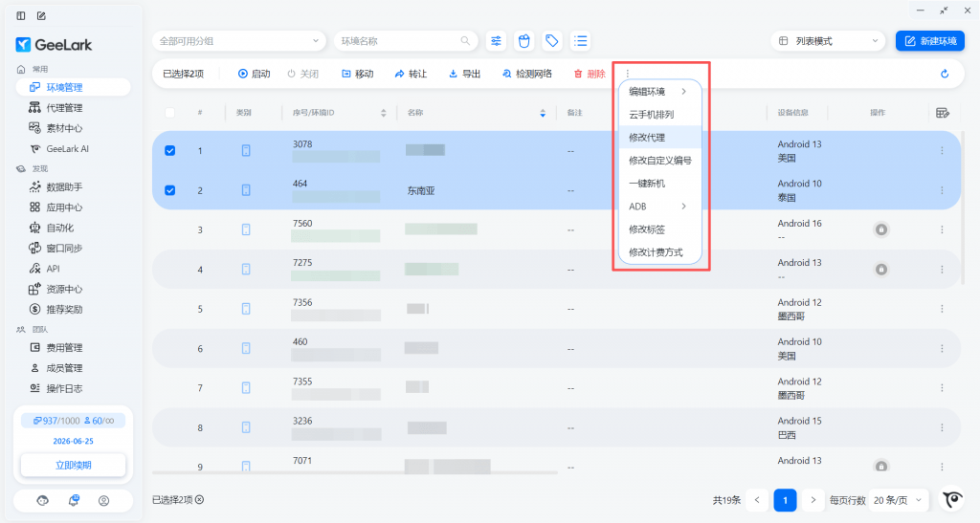Open the more options icon for row 1
This screenshot has width=980, height=523.
click(x=942, y=150)
